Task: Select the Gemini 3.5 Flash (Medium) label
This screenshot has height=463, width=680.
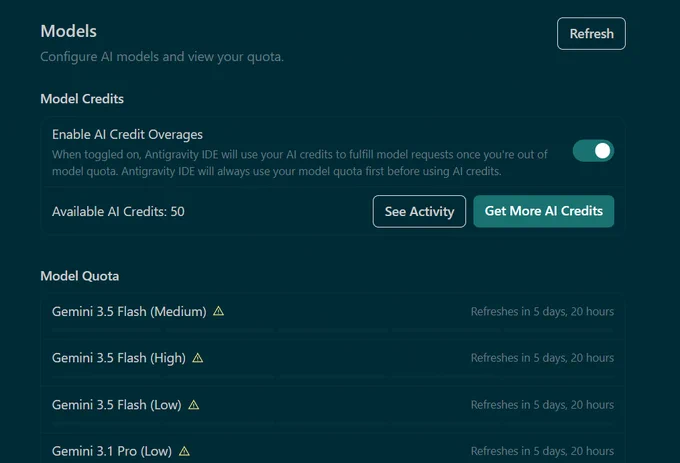Action: [x=129, y=312]
